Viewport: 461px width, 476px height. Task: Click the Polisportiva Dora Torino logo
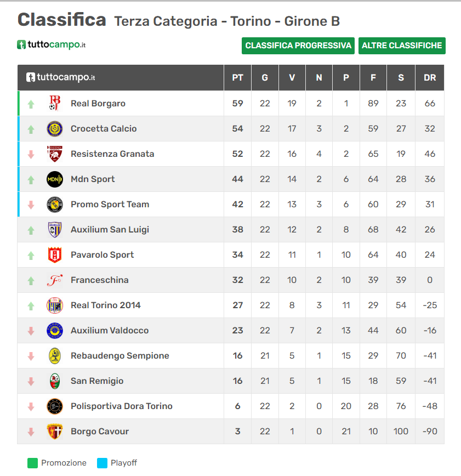pyautogui.click(x=55, y=406)
